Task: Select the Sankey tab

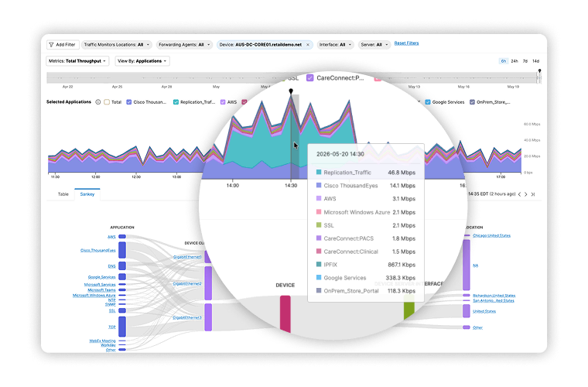Action: coord(87,194)
